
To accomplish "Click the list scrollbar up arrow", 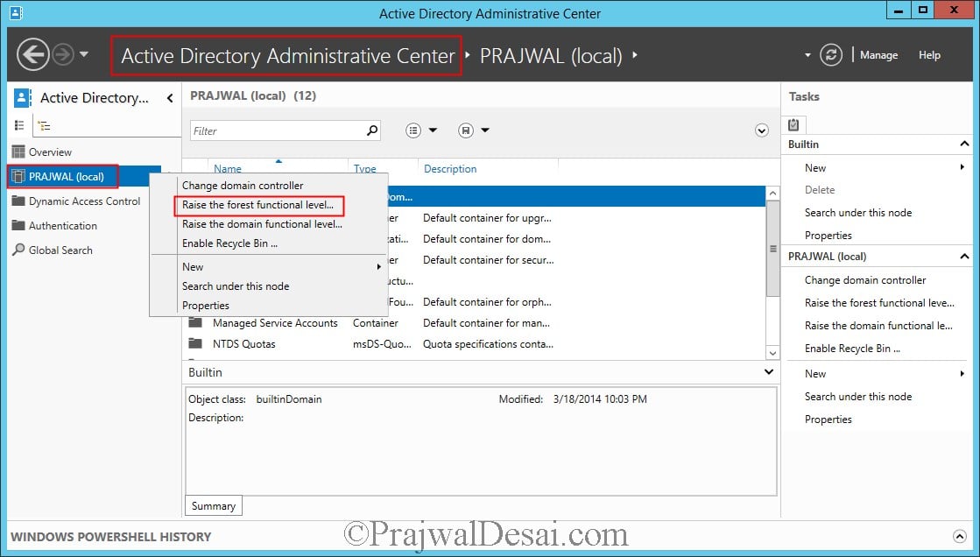I will point(773,194).
